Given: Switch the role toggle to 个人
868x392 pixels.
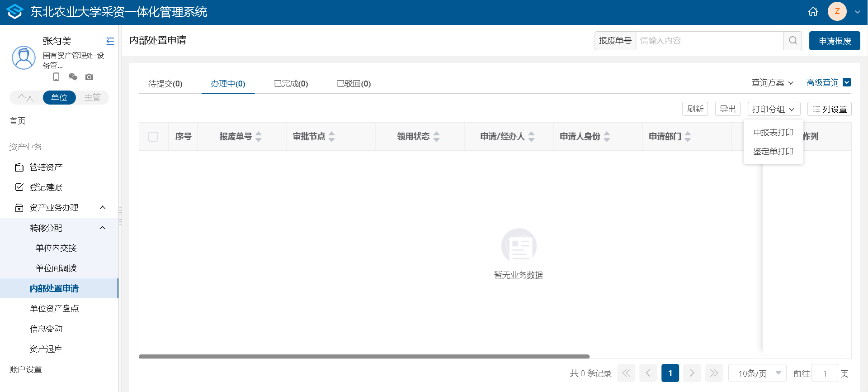Looking at the screenshot, I should pos(26,98).
